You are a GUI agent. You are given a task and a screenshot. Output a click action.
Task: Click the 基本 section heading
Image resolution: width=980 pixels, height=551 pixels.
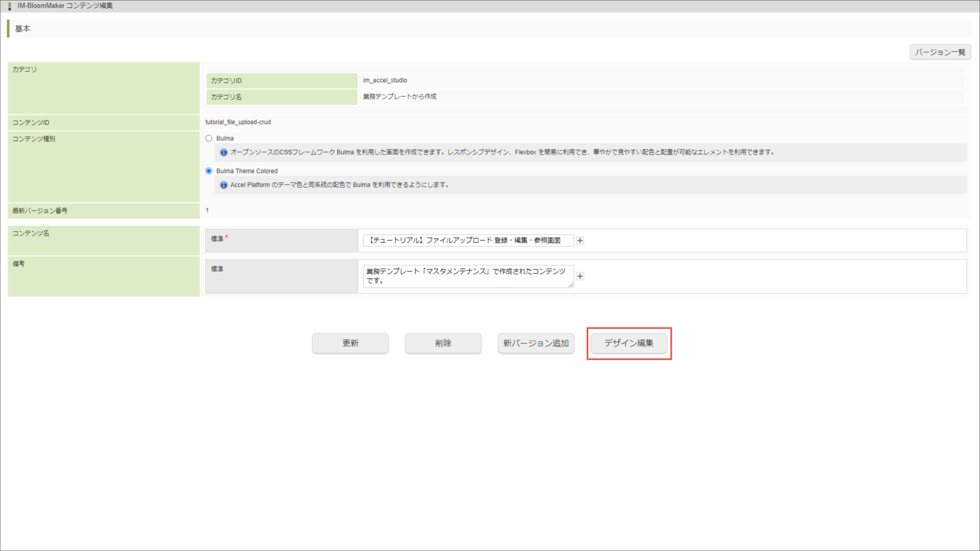click(22, 29)
